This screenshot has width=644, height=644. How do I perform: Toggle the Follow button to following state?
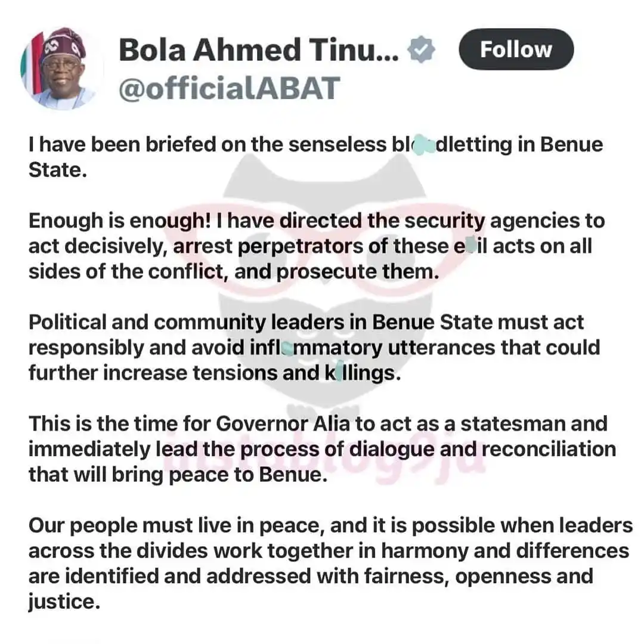tap(516, 50)
